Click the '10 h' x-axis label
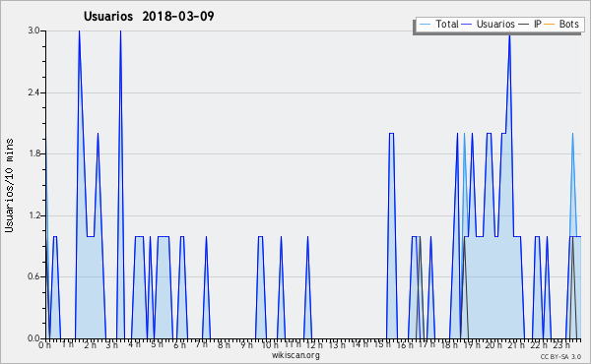Image resolution: width=591 pixels, height=364 pixels. [x=270, y=344]
